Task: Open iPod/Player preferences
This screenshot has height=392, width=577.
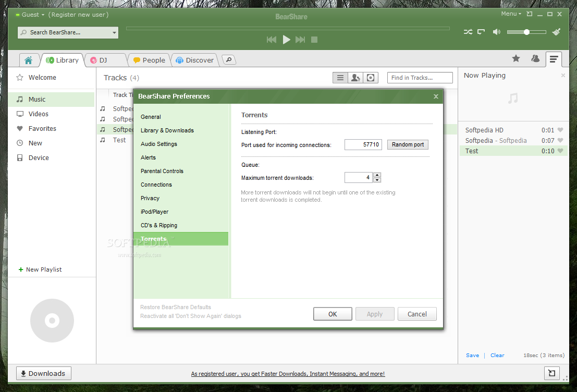Action: [155, 212]
